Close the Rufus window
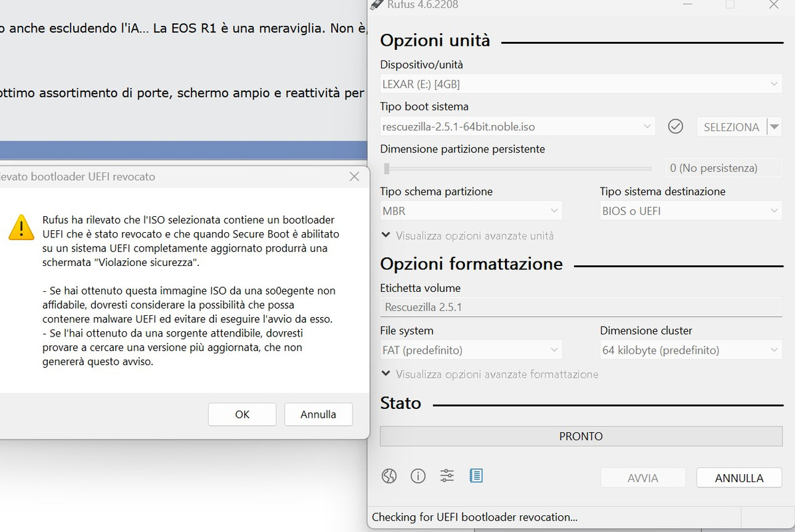Screen dimensions: 795x532 coord(773,5)
